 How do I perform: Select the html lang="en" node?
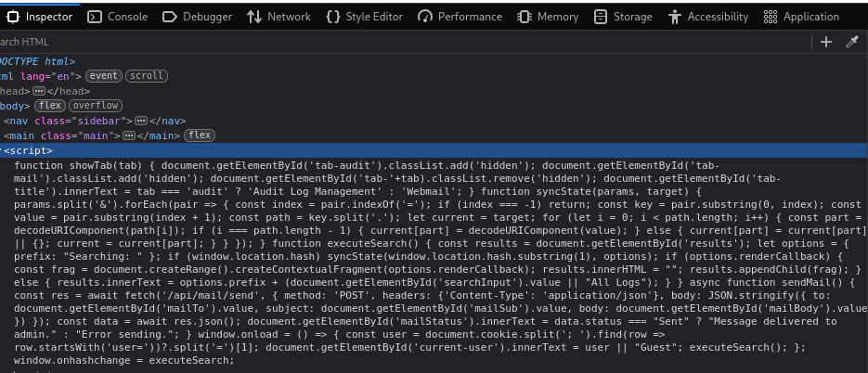pos(41,76)
